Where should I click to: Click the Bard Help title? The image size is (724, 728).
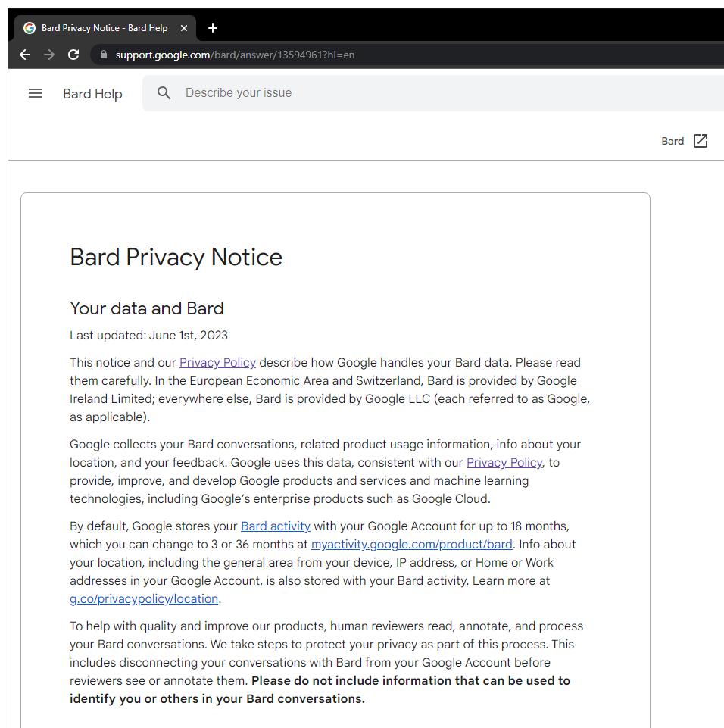tap(93, 94)
